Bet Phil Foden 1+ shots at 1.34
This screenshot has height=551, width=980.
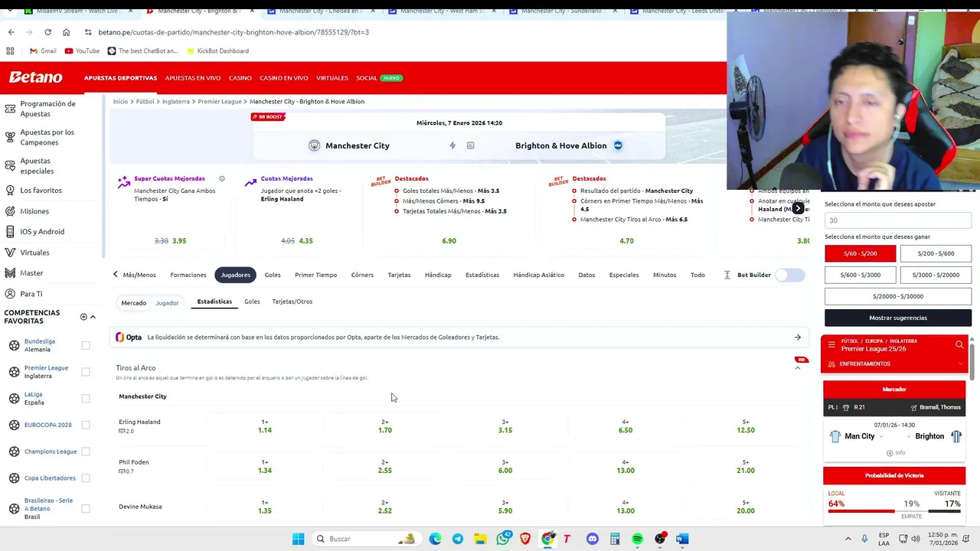[264, 467]
